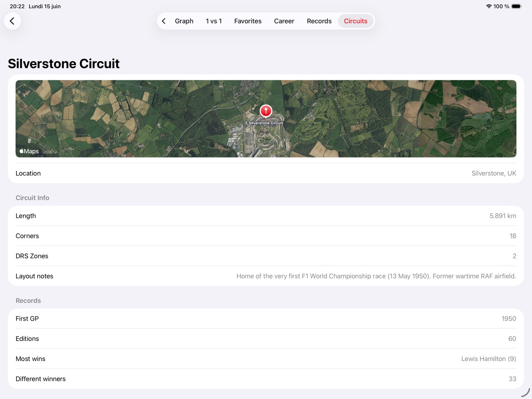Select the Favorites tab
This screenshot has height=399, width=532.
[x=248, y=21]
